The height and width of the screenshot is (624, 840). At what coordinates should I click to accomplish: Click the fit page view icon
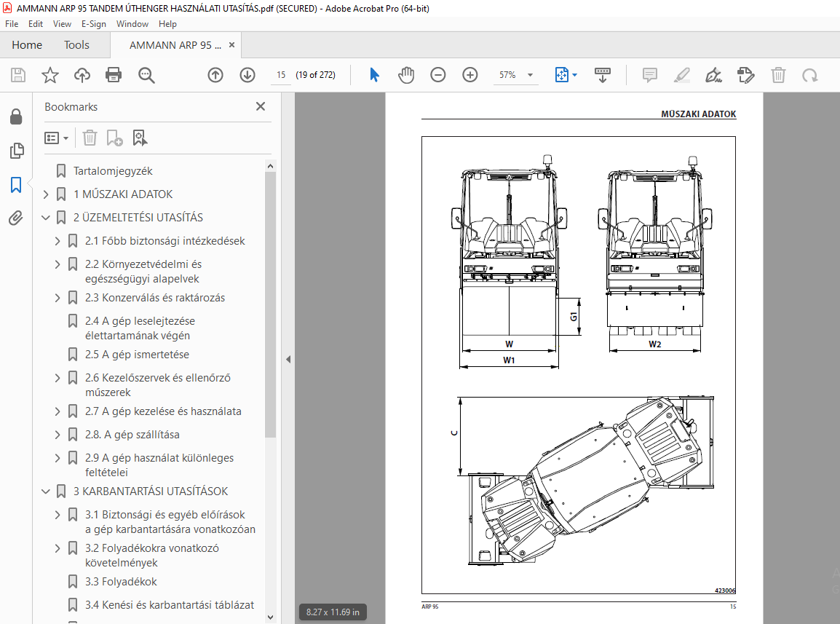click(561, 75)
